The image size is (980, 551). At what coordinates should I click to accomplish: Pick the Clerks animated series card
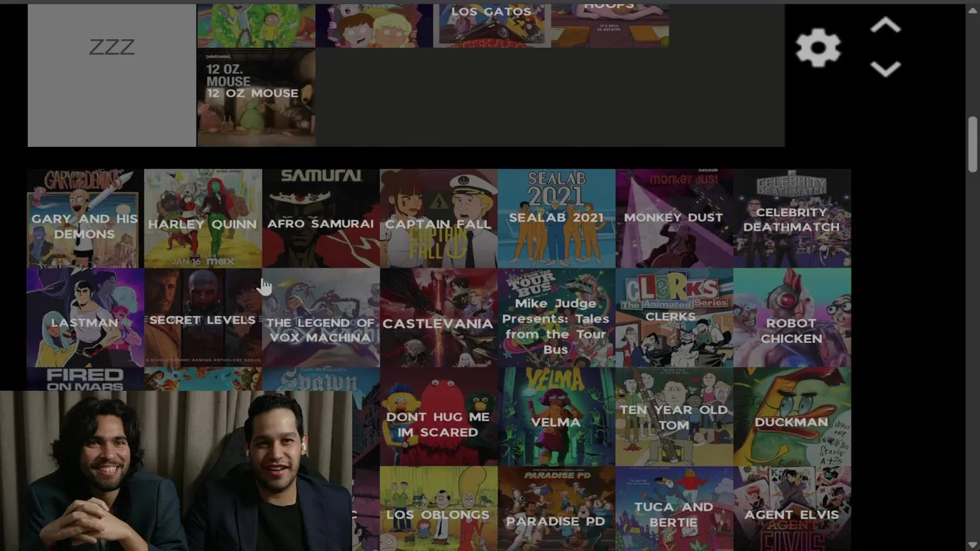[x=675, y=318]
